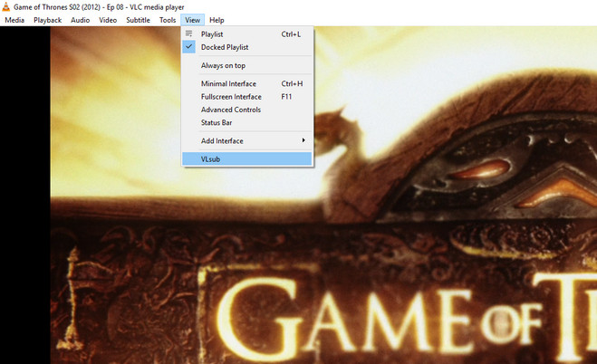Open the Media menu

[x=14, y=20]
